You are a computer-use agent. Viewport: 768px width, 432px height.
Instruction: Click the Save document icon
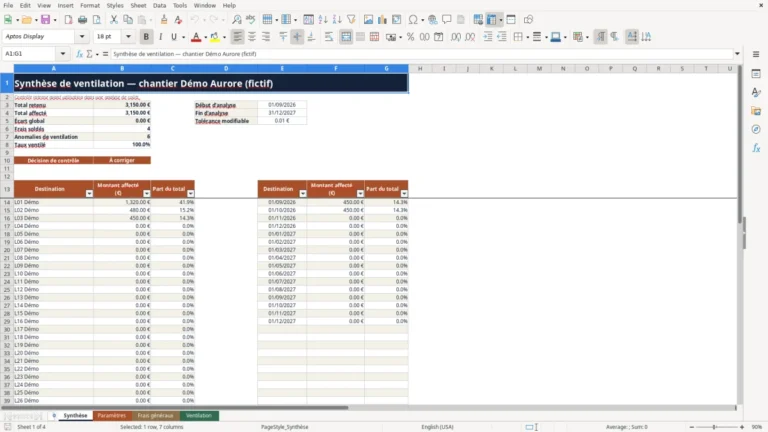(x=46, y=20)
